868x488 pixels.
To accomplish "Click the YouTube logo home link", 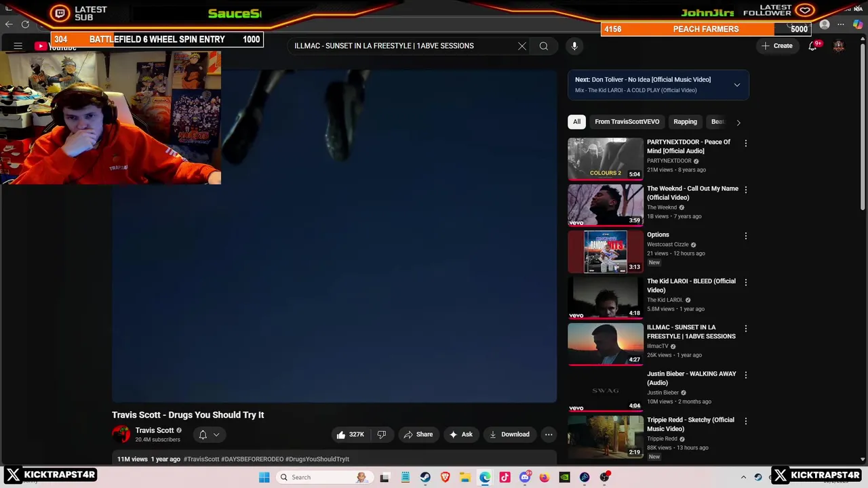I will coord(56,47).
